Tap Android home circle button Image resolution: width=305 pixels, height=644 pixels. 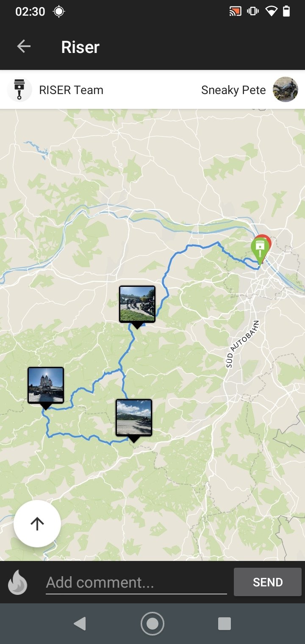[x=152, y=624]
